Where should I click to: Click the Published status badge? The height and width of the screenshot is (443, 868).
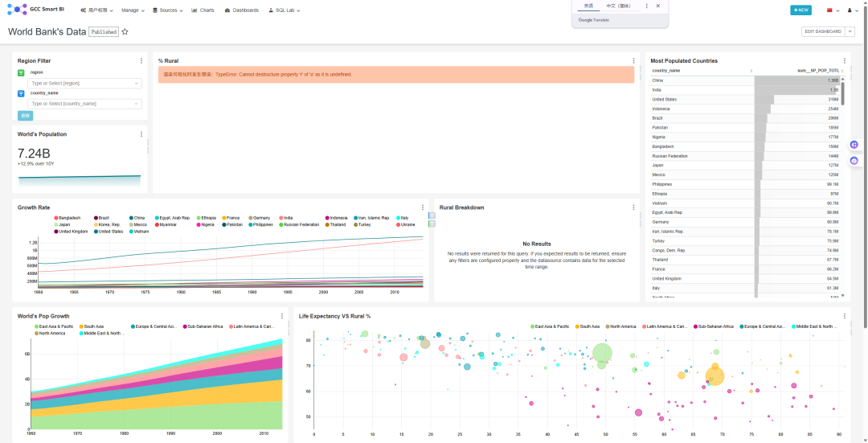pyautogui.click(x=104, y=32)
